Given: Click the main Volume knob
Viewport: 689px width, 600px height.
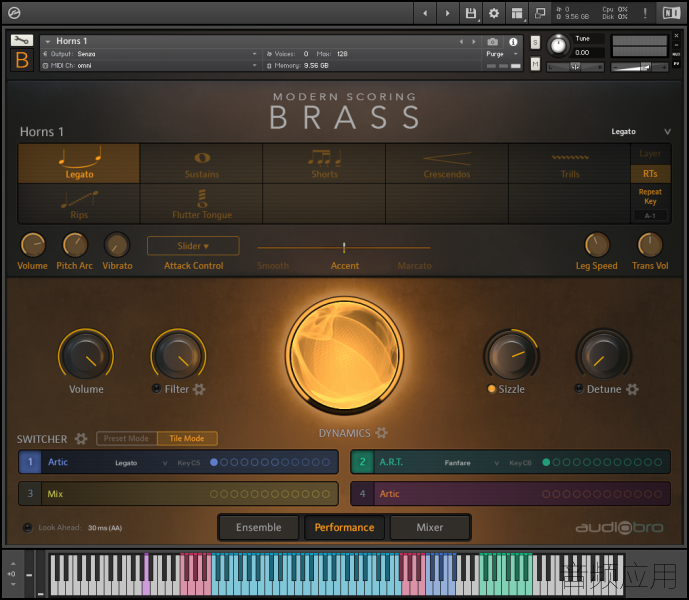Looking at the screenshot, I should click(86, 356).
